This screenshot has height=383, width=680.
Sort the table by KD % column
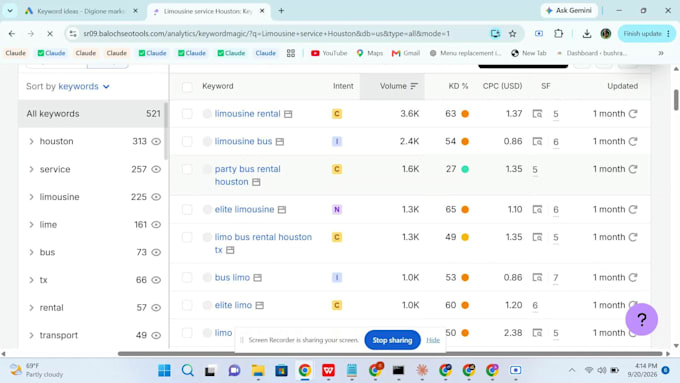458,86
